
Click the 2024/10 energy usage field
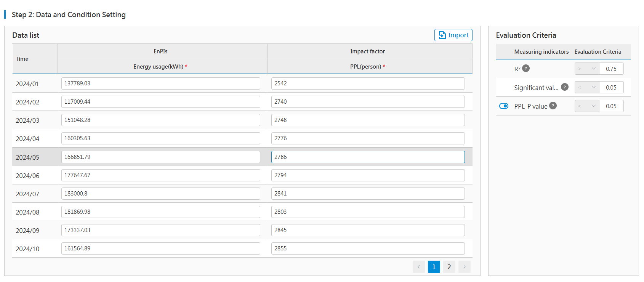(x=160, y=248)
